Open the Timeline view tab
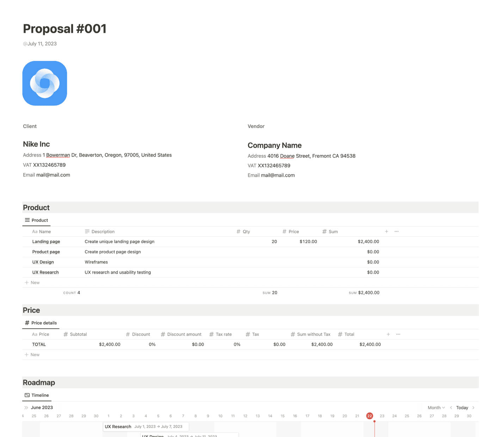 [x=37, y=395]
